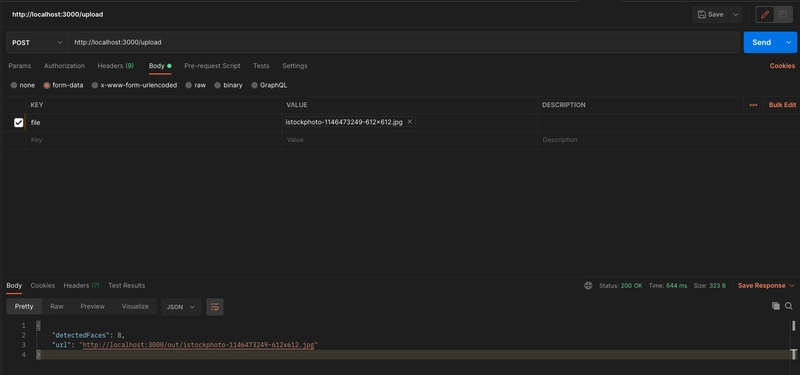Image resolution: width=800 pixels, height=375 pixels.
Task: Send the request
Action: [761, 42]
